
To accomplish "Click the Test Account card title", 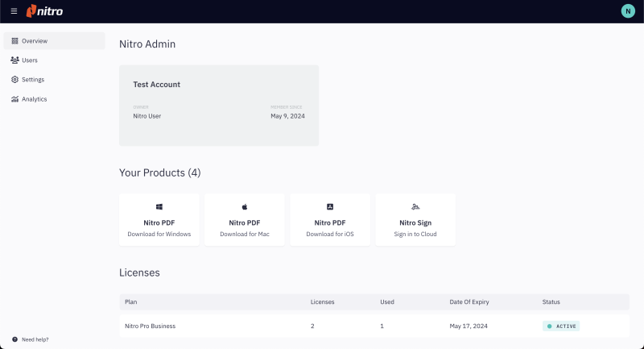I will pyautogui.click(x=156, y=85).
